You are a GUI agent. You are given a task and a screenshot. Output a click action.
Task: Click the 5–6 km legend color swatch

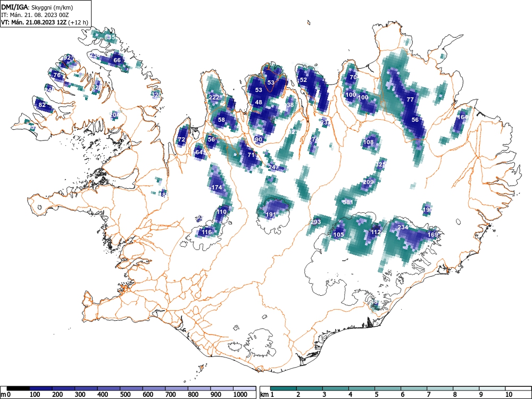pos(388,388)
